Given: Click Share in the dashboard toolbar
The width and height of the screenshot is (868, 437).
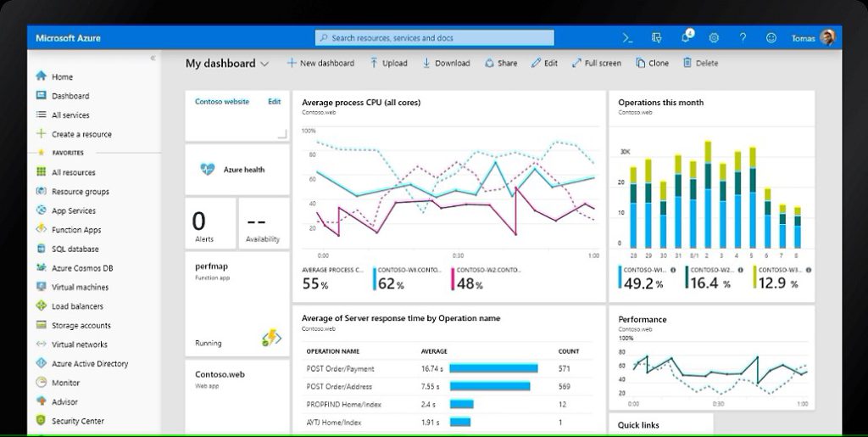Looking at the screenshot, I should click(x=501, y=63).
